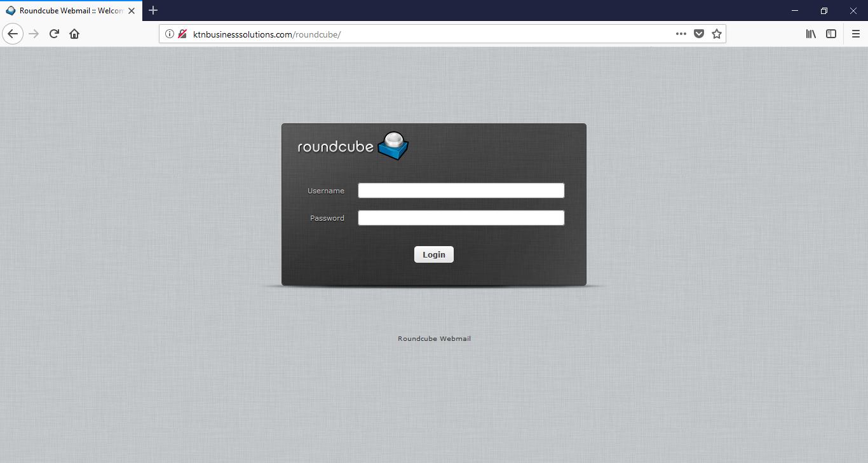The height and width of the screenshot is (463, 868).
Task: Show site information icon in address bar
Action: (170, 34)
